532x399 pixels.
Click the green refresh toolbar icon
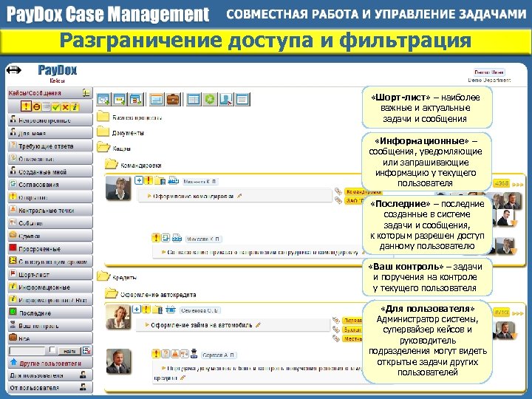point(210,100)
